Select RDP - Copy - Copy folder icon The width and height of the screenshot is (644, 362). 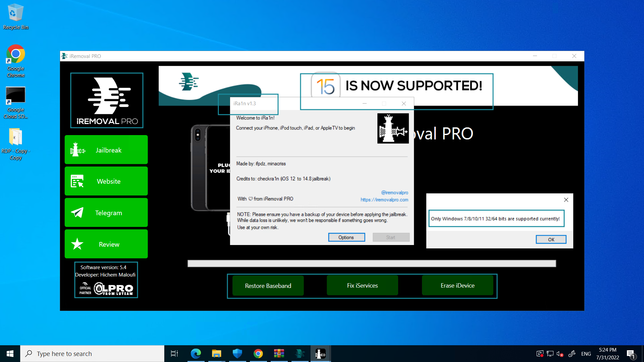coord(15,144)
